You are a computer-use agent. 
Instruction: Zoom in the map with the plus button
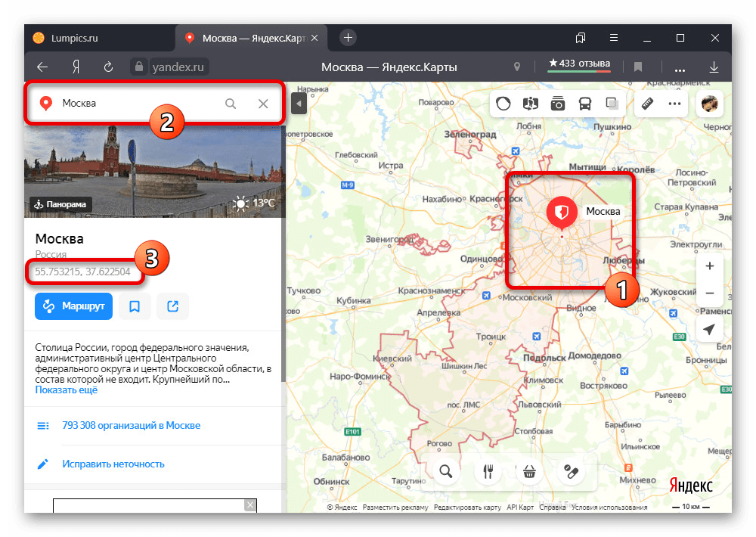(709, 266)
